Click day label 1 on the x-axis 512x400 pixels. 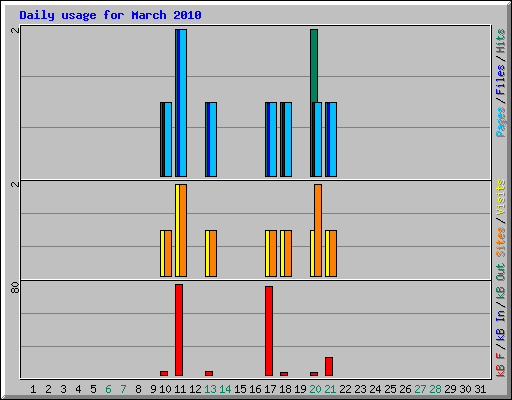pyautogui.click(x=33, y=389)
